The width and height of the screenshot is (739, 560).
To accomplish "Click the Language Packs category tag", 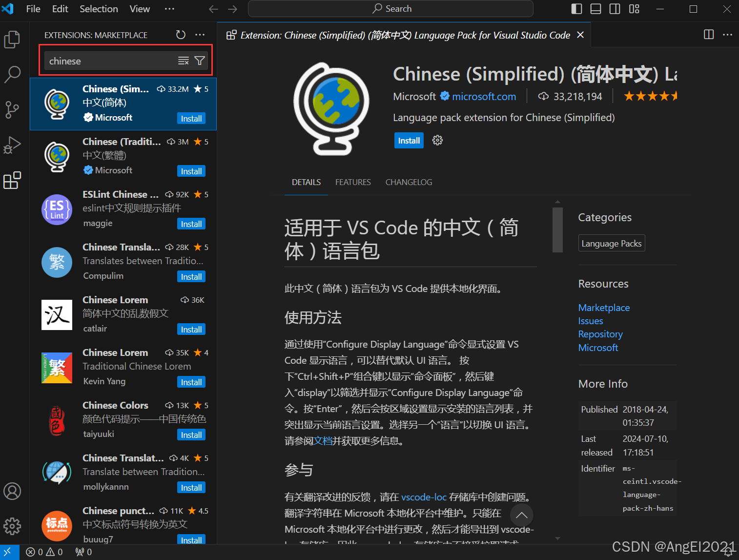I will pyautogui.click(x=612, y=243).
